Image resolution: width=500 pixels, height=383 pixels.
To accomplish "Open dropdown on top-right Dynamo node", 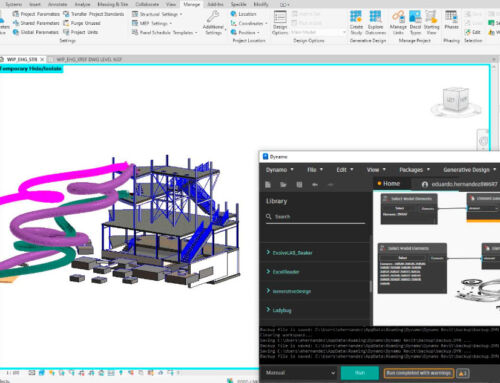I will (496, 208).
